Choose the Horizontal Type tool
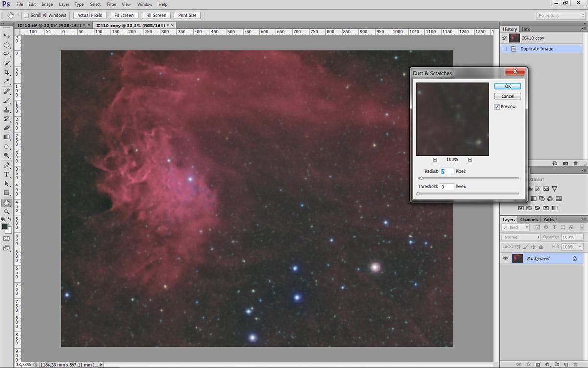 point(7,175)
